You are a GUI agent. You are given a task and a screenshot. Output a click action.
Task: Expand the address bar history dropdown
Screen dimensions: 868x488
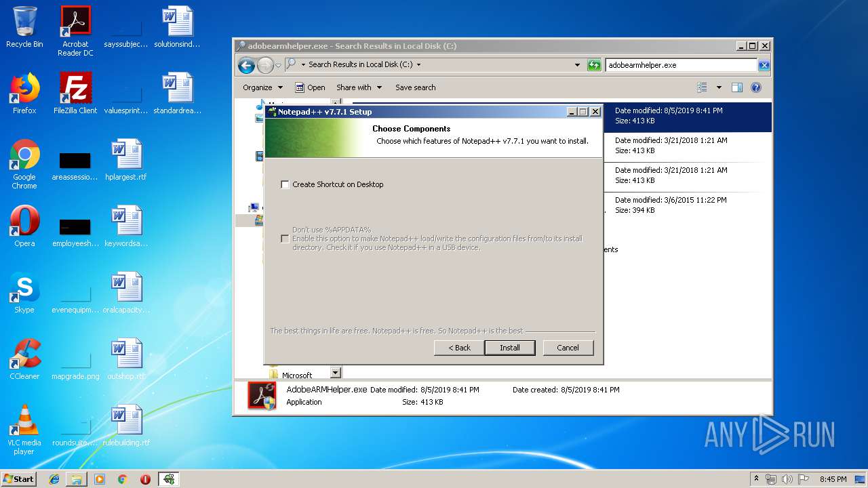(577, 65)
